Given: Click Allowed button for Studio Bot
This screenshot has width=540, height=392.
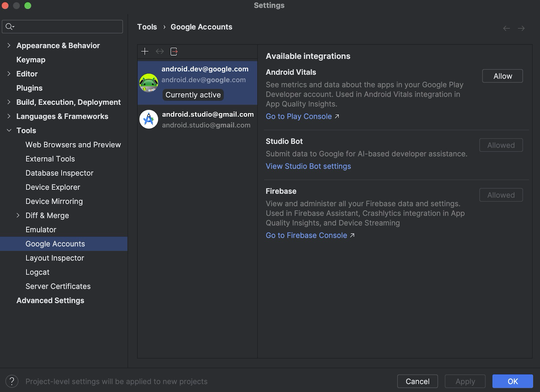Looking at the screenshot, I should (501, 145).
